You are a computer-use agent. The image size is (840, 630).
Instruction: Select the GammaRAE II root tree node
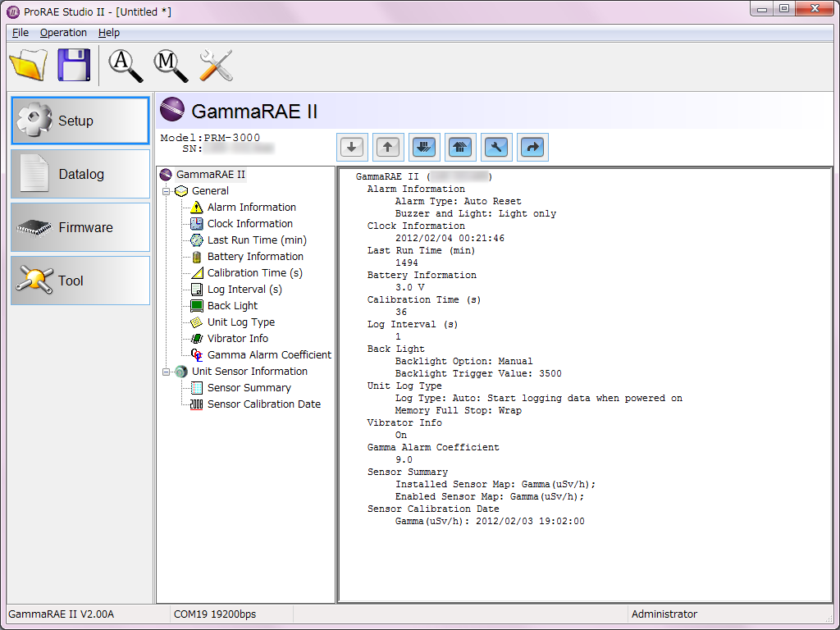pos(211,175)
